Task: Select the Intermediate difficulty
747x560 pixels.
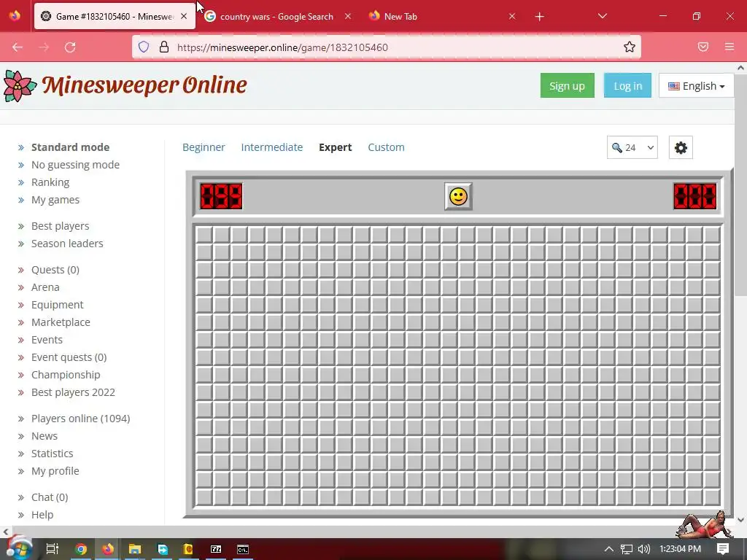Action: 271,147
